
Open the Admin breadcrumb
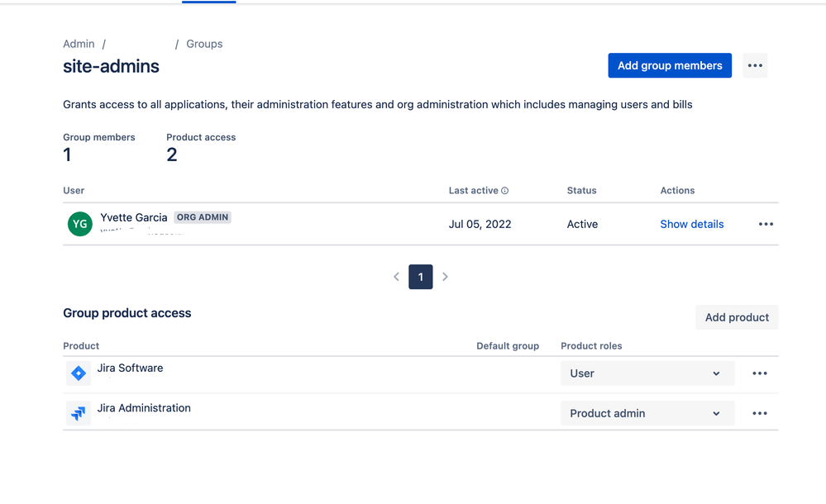79,44
